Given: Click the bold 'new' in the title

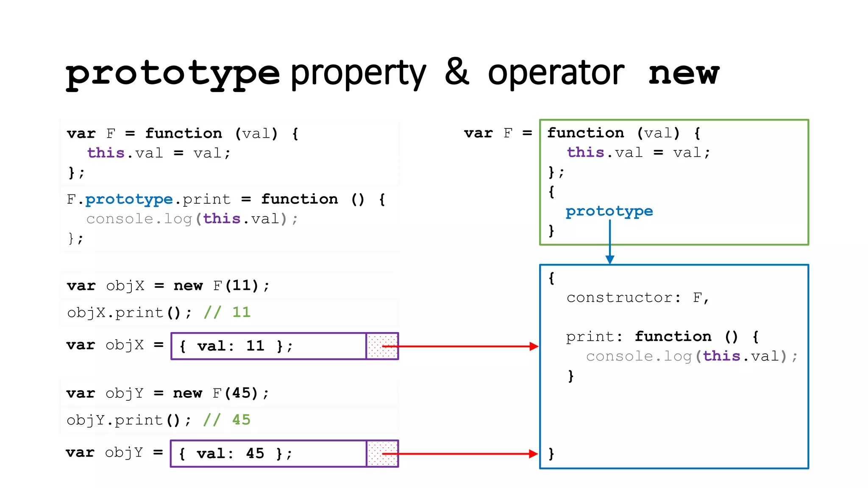Looking at the screenshot, I should 684,74.
